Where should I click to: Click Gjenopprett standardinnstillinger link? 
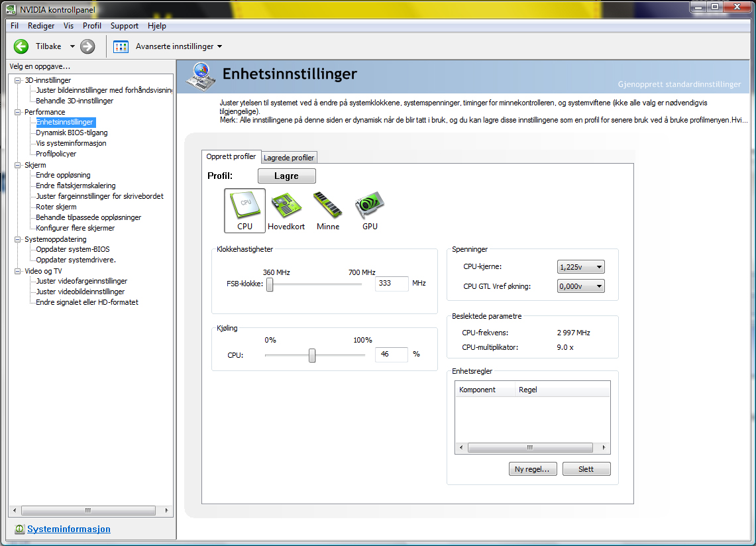pos(679,84)
